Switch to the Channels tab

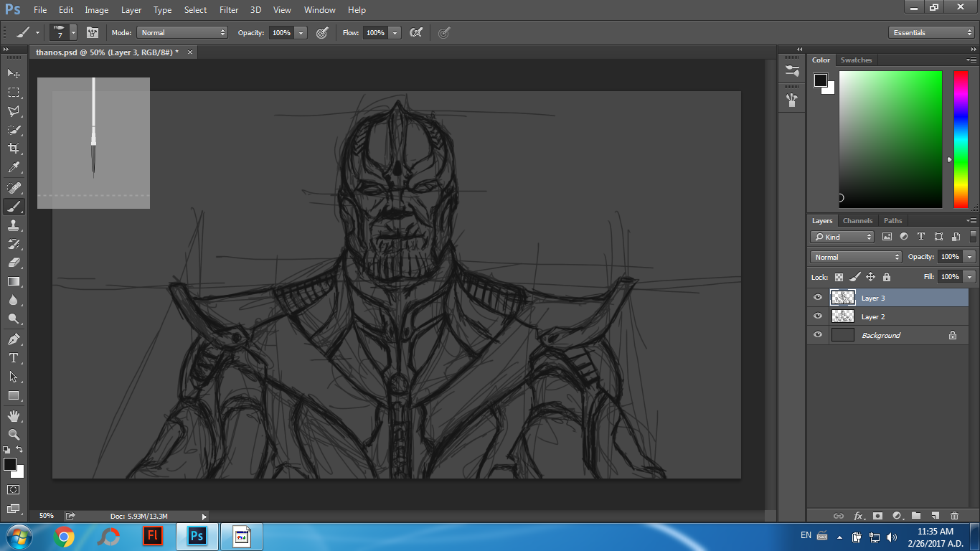(x=857, y=221)
